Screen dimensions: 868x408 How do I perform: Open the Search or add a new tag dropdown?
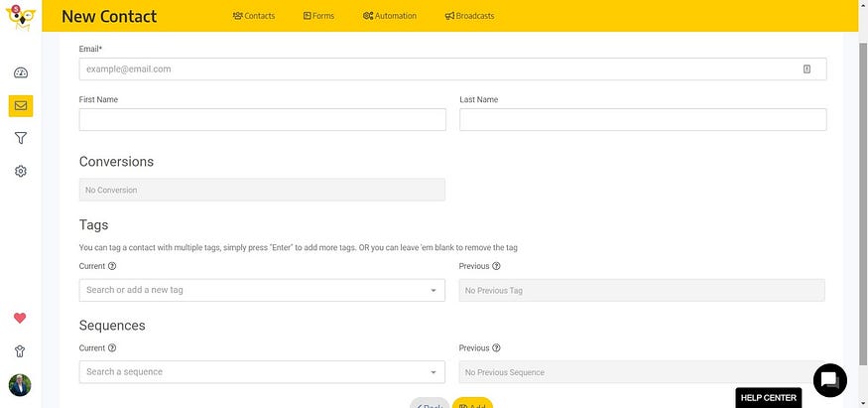(x=262, y=290)
